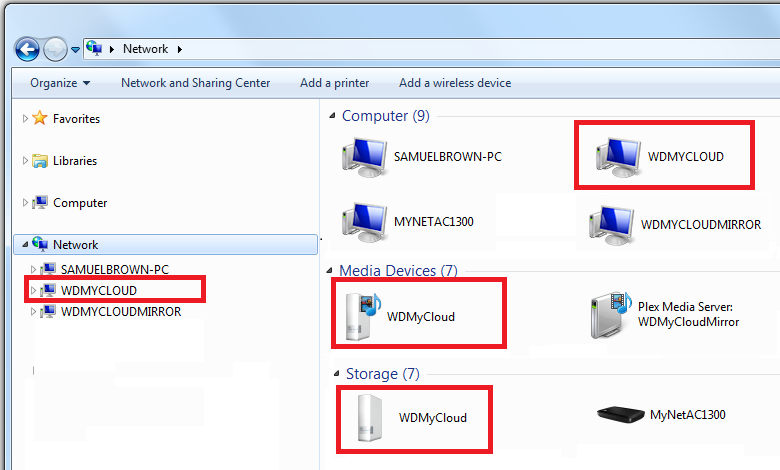Click Network in the address bar

(145, 49)
